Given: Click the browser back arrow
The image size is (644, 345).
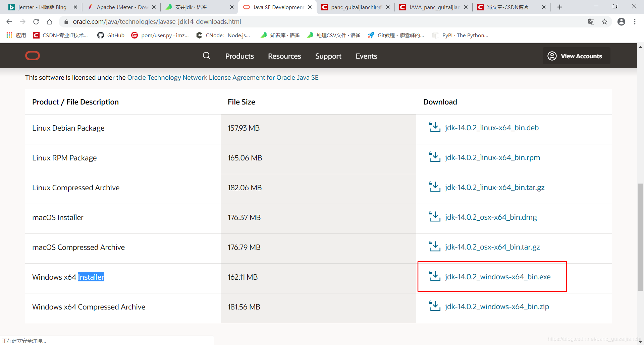Looking at the screenshot, I should (x=9, y=22).
